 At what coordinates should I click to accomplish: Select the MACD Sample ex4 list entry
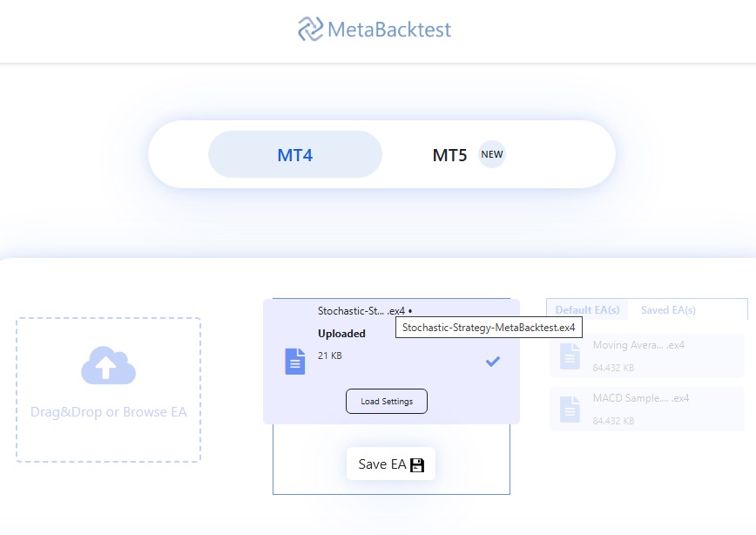[x=645, y=409]
